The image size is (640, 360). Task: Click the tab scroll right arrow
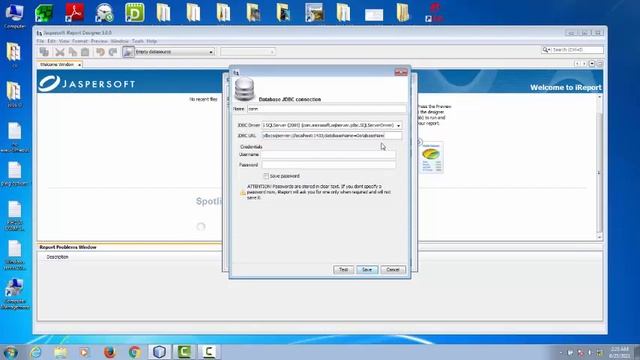pos(584,64)
